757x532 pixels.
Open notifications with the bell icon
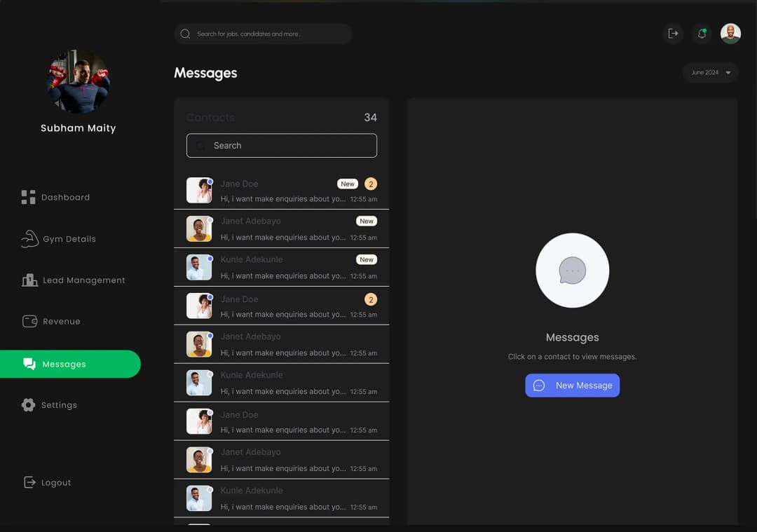click(702, 34)
